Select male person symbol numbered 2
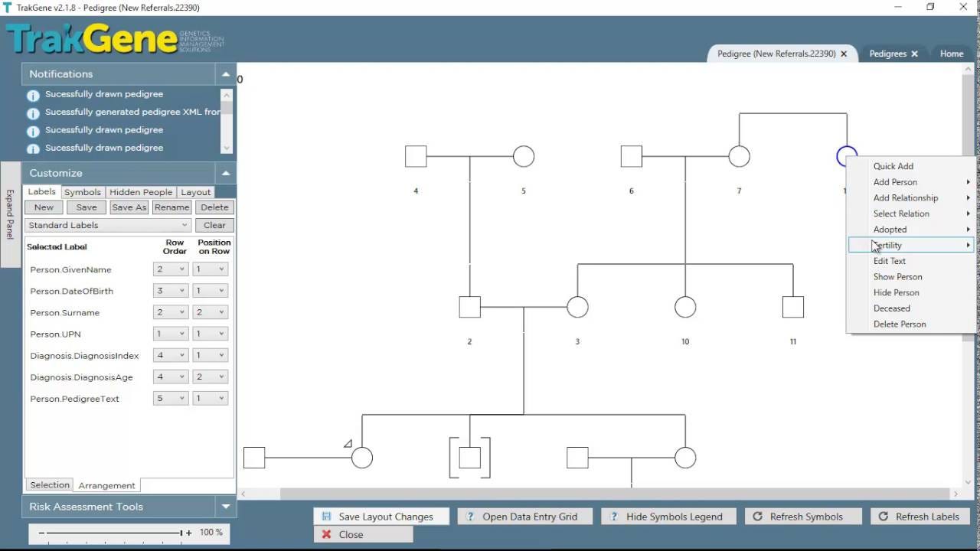This screenshot has height=551, width=980. click(470, 307)
